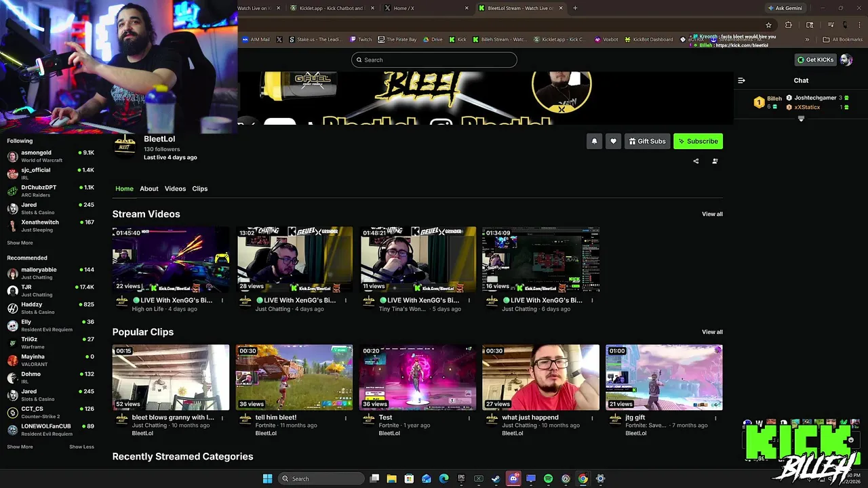Open Epic Games launcher in taskbar

click(461, 479)
